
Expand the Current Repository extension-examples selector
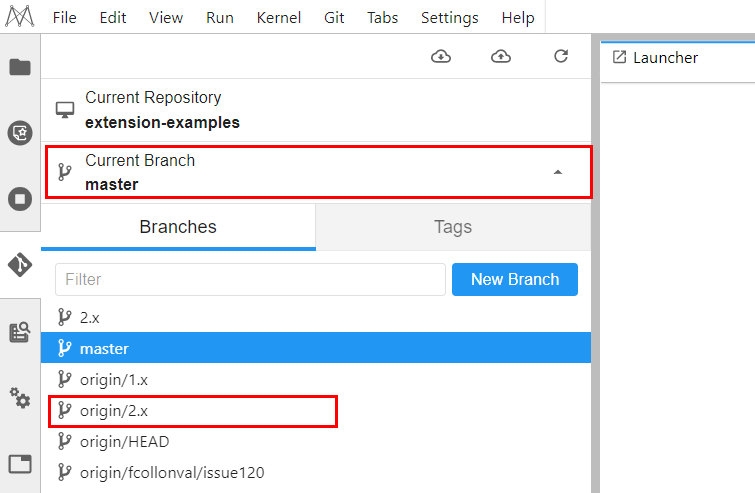coord(316,110)
